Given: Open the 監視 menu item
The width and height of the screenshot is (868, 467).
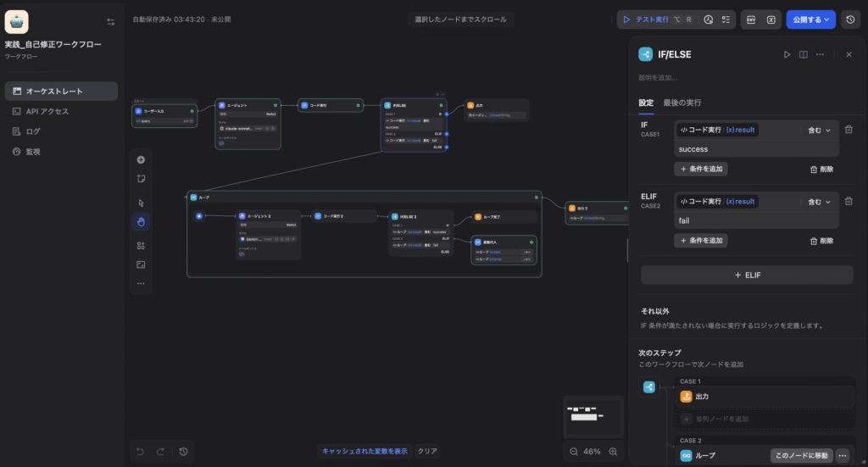Looking at the screenshot, I should coord(61,152).
